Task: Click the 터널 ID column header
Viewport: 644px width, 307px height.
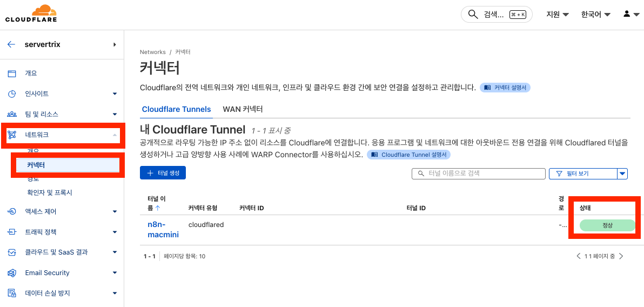Action: (415, 208)
